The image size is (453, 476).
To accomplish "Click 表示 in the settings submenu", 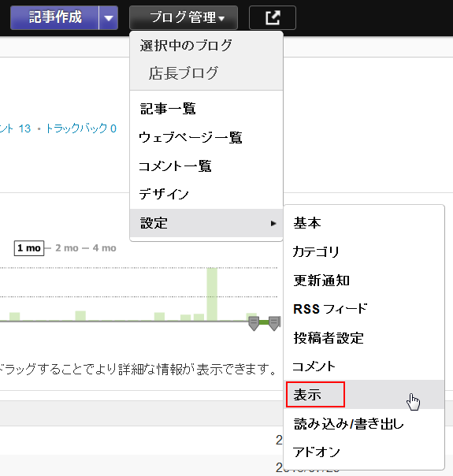I will point(364,394).
